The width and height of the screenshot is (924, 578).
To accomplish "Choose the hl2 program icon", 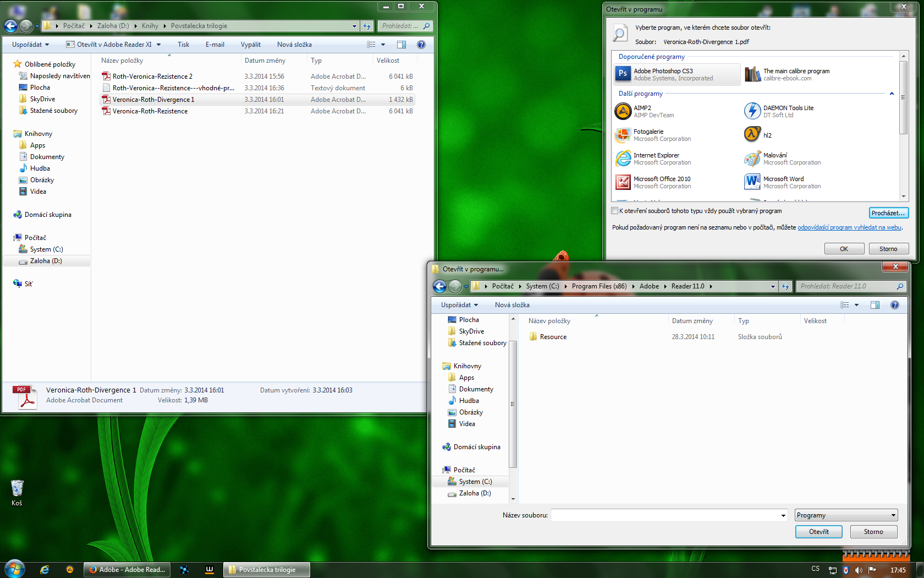I will point(752,135).
